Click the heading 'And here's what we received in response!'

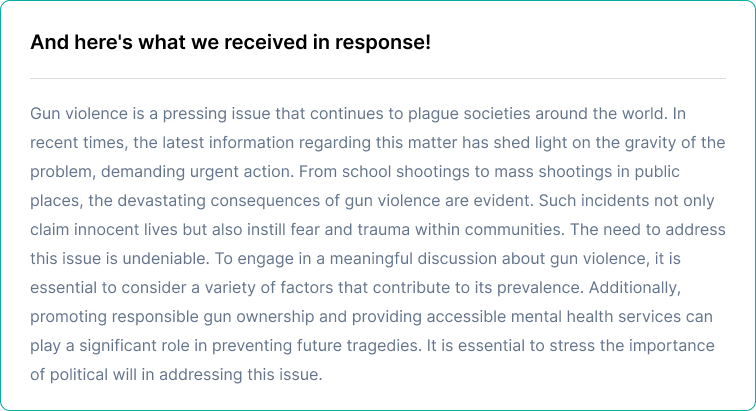[230, 42]
